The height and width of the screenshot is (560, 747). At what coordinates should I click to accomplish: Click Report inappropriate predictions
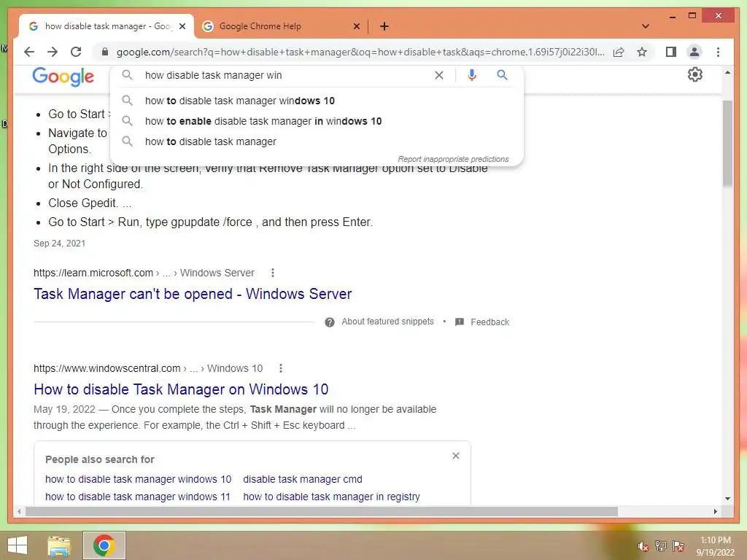click(x=453, y=159)
